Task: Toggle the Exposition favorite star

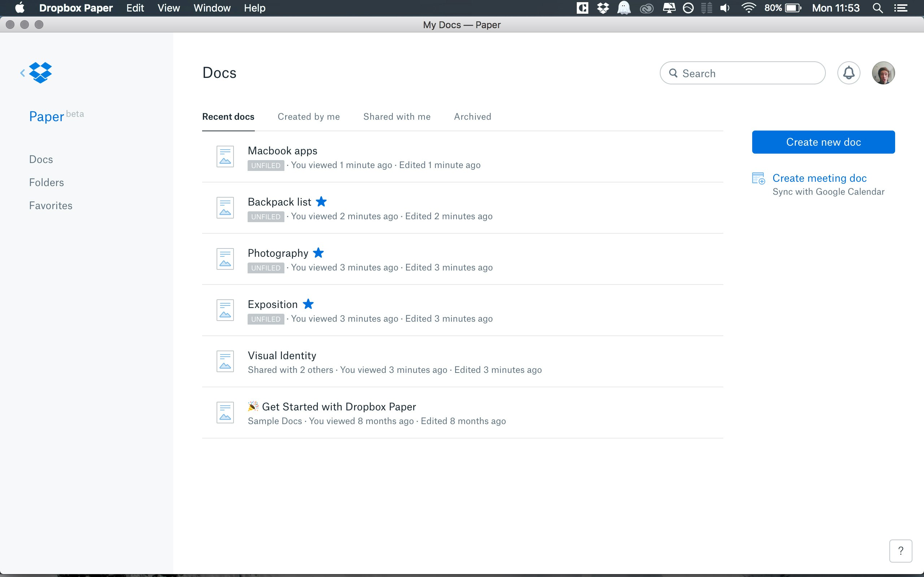Action: tap(309, 304)
